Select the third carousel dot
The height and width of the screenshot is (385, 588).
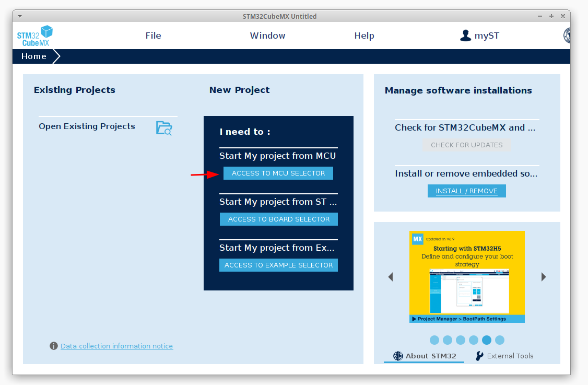pyautogui.click(x=461, y=340)
